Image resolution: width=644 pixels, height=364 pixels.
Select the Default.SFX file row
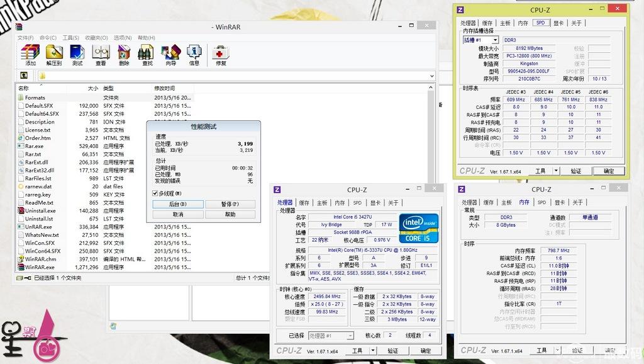click(105, 106)
